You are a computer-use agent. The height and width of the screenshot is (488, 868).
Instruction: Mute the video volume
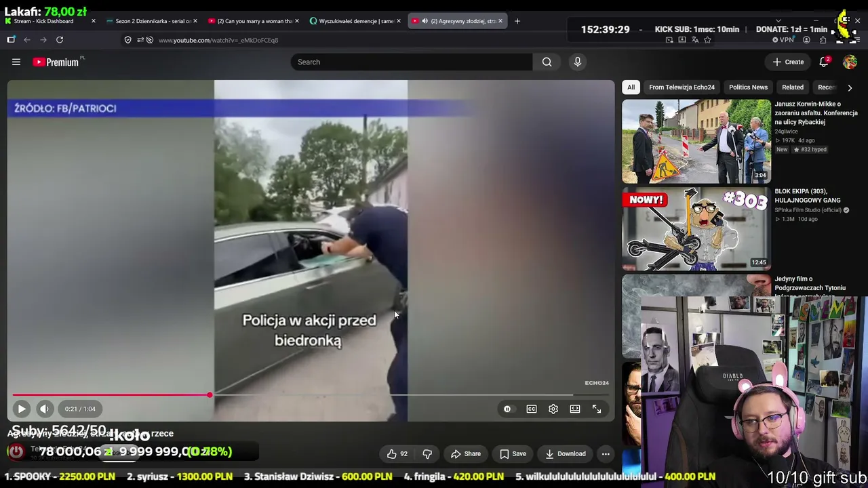[x=44, y=409]
